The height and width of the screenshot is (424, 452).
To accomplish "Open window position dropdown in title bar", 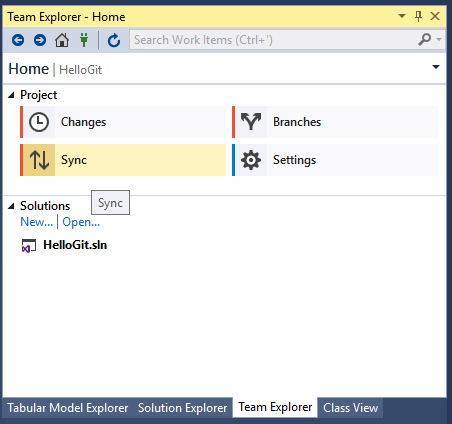I will click(402, 16).
